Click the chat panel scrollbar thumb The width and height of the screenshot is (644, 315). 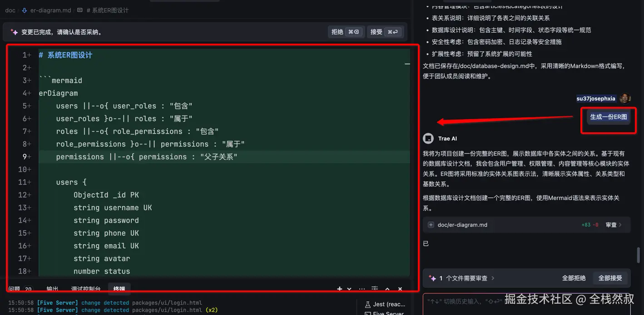(x=638, y=255)
